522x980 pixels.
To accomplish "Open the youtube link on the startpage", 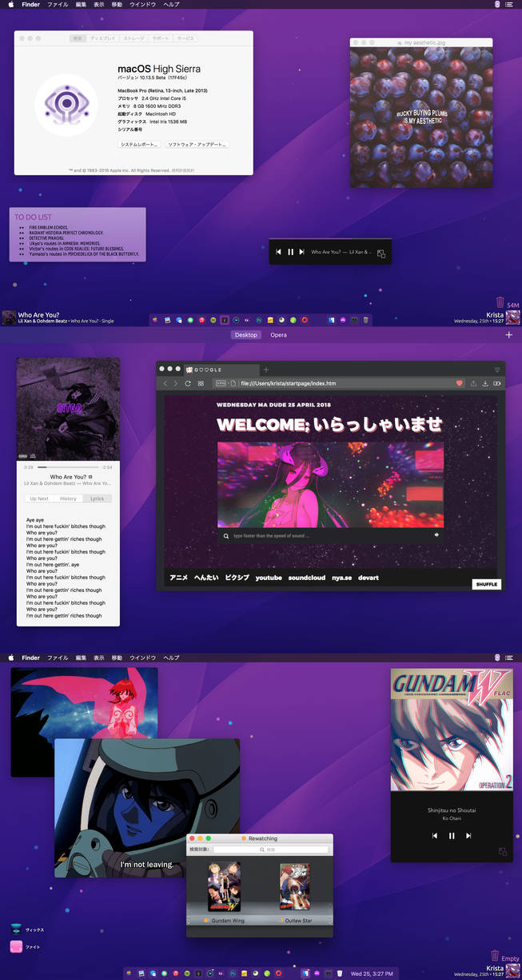I will (x=269, y=578).
